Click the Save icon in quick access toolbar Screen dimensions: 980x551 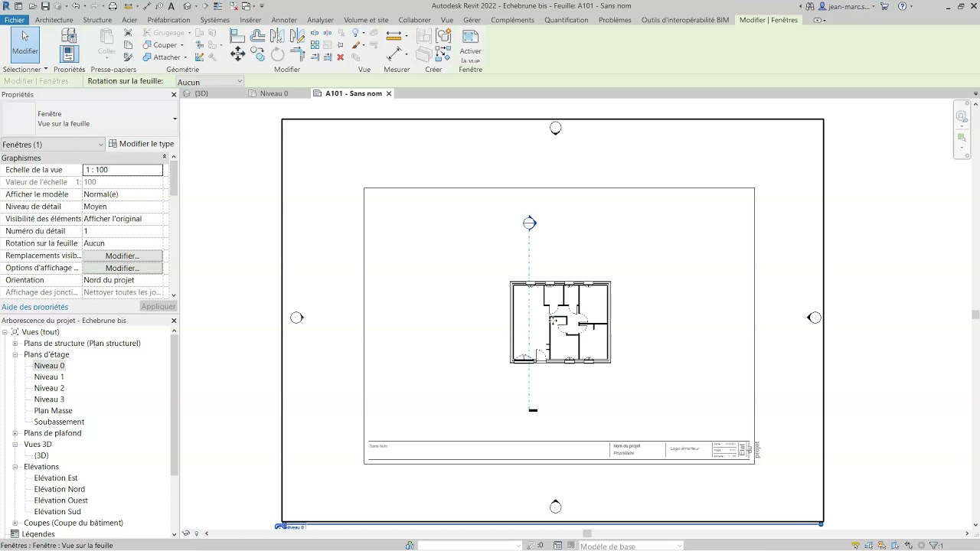pos(45,6)
